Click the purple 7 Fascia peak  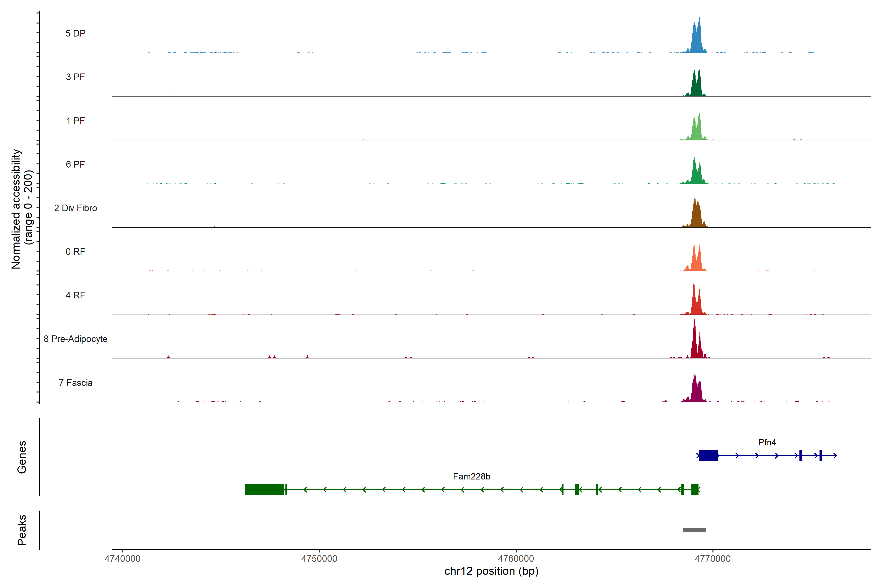(x=696, y=392)
